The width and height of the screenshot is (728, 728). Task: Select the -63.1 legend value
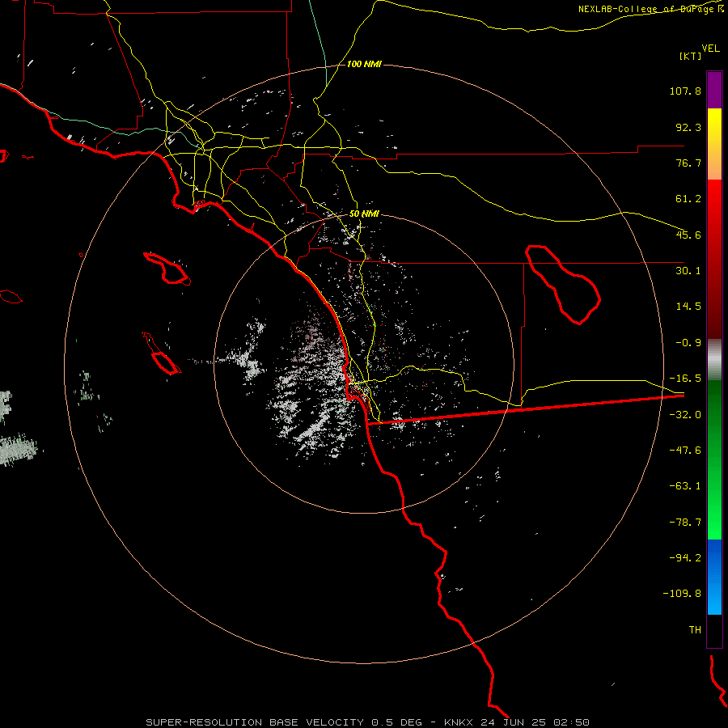click(685, 486)
